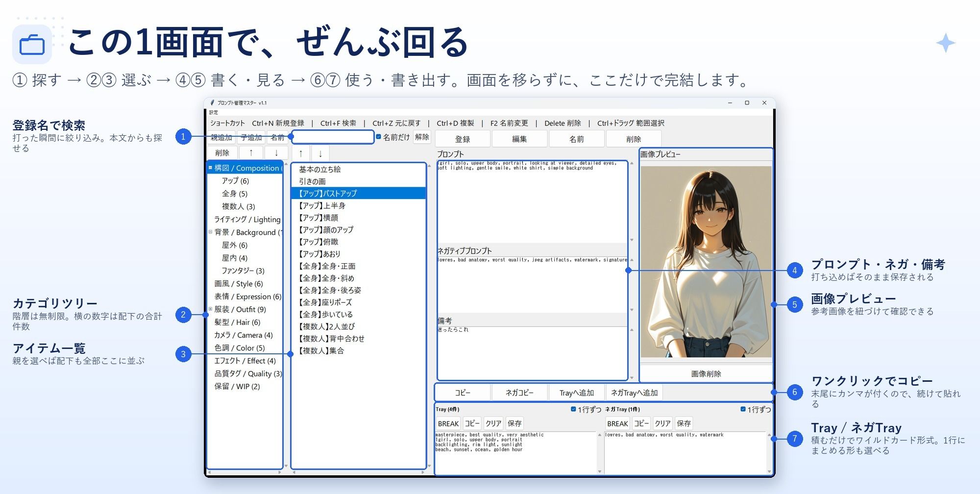Select 表情 / Expression (6) category
Viewport: 980px width, 494px height.
tap(247, 296)
